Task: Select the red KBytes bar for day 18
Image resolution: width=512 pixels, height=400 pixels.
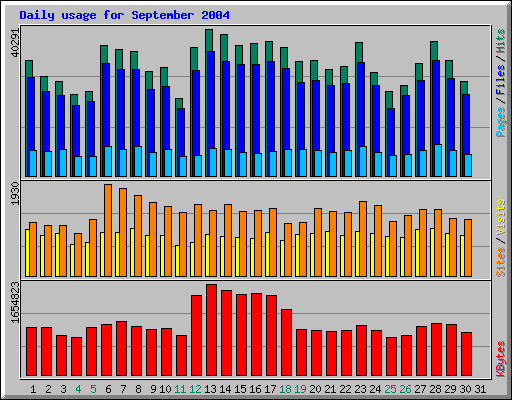Action: (286, 343)
